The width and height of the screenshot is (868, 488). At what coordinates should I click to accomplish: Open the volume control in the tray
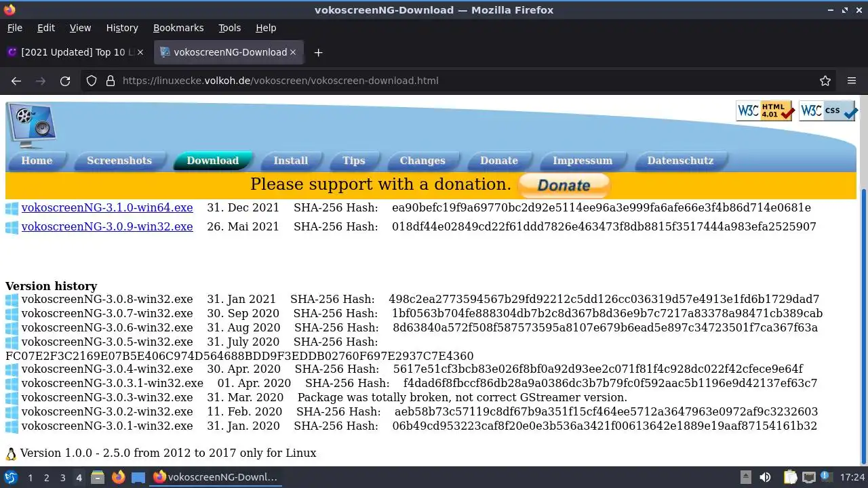point(765,477)
